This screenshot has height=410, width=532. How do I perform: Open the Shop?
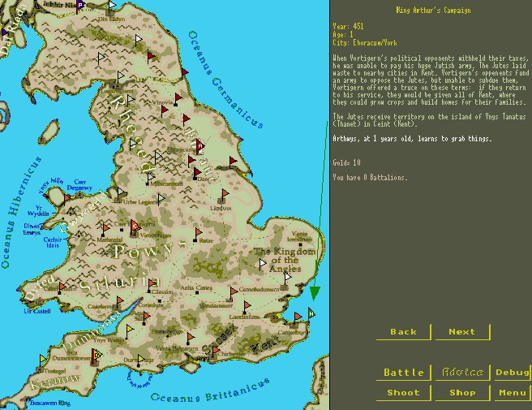point(462,393)
